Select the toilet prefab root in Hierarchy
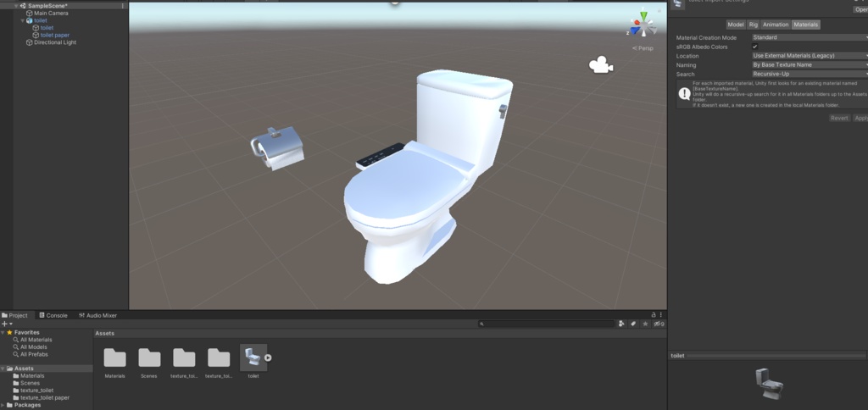The height and width of the screenshot is (410, 868). point(41,20)
